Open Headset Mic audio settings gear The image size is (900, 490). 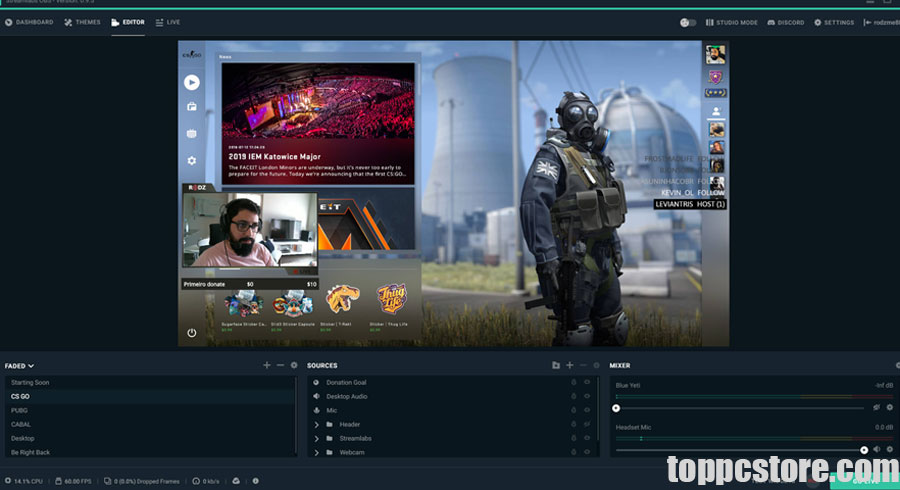[x=890, y=449]
